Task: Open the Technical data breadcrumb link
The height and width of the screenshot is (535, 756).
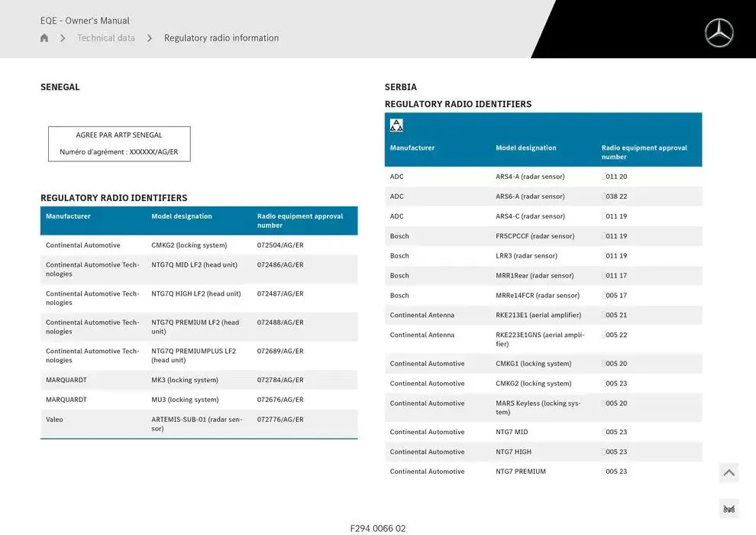Action: [x=106, y=38]
